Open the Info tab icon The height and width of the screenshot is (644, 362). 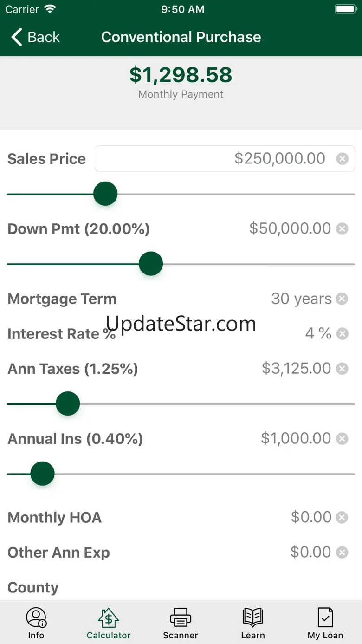36,618
